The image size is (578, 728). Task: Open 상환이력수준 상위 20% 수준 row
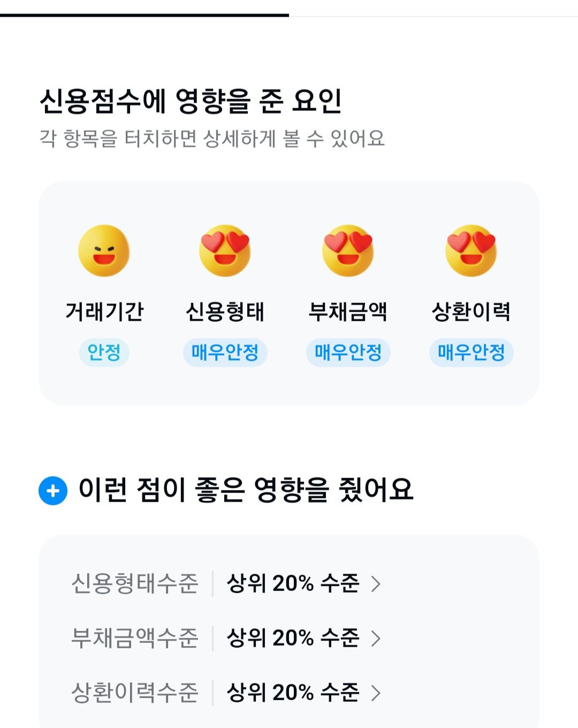[x=289, y=693]
